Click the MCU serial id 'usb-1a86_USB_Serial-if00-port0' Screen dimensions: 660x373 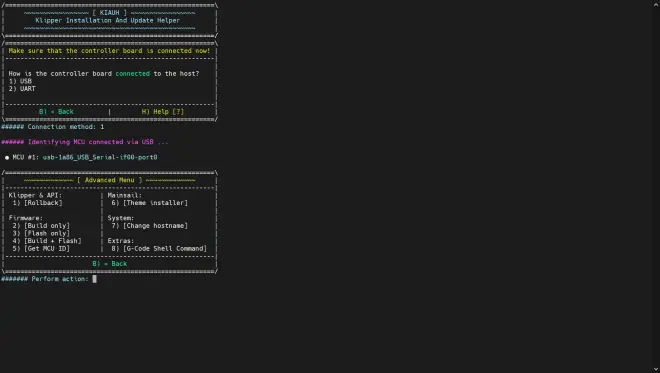click(x=100, y=157)
